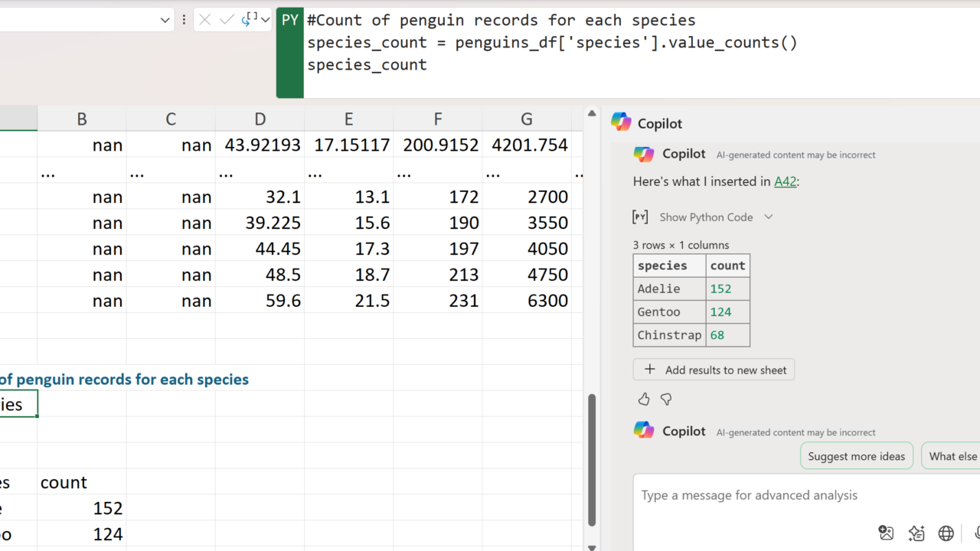Screen dimensions: 980x551
Task: Click the thumbs down feedback icon
Action: [x=666, y=399]
